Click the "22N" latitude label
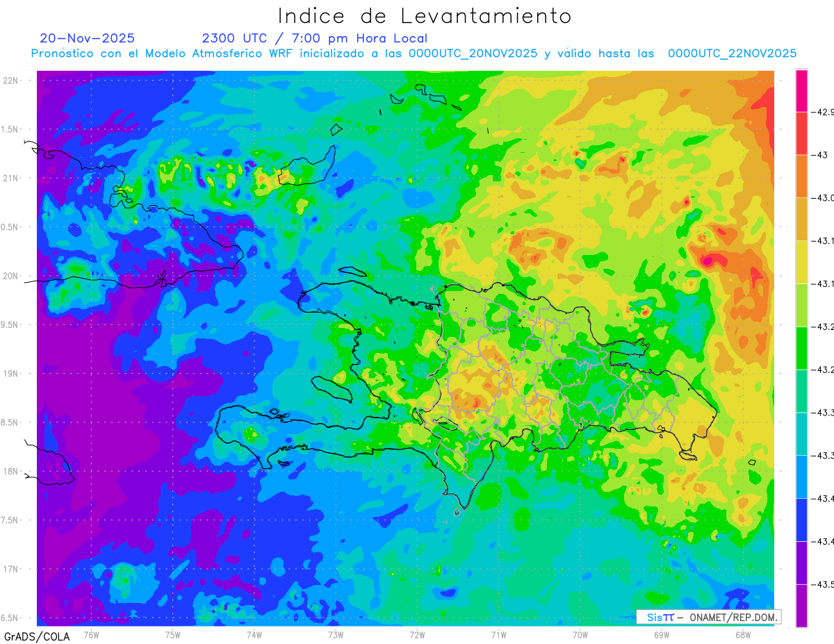The height and width of the screenshot is (644, 834). 11,81
